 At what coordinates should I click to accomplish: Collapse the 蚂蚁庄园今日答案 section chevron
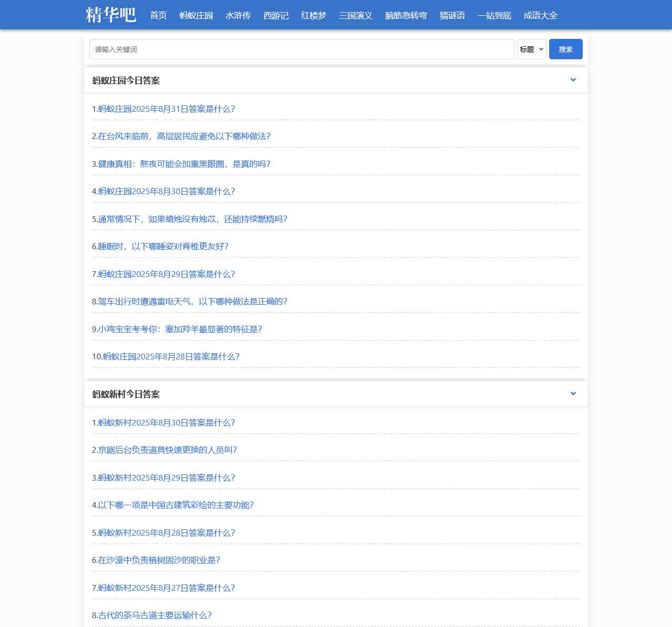pos(573,80)
